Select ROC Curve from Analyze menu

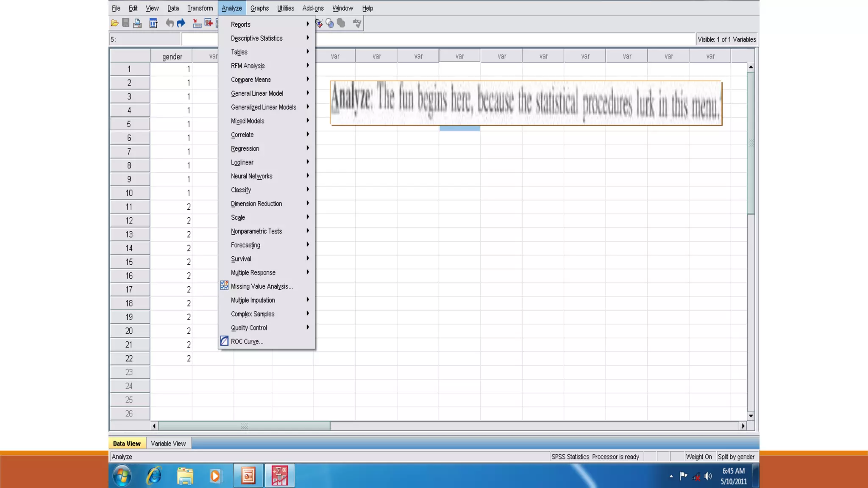(x=247, y=341)
